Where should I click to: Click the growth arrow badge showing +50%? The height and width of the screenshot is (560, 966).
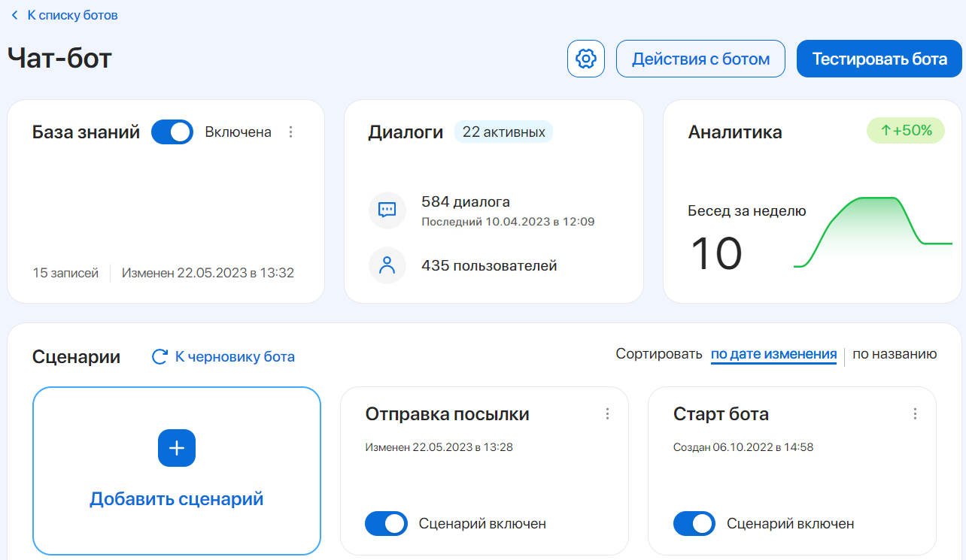[x=905, y=130]
